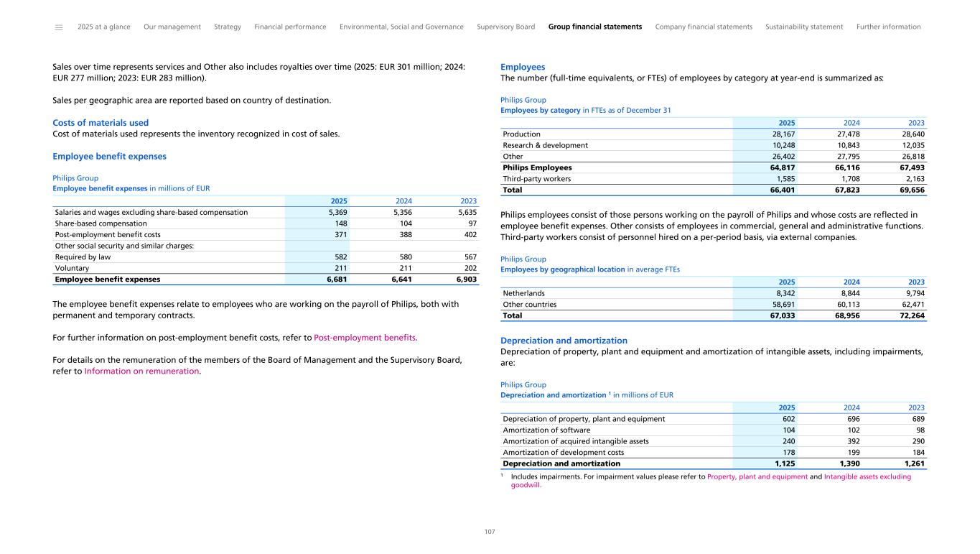Screen dimensions: 980x554
Task: Click the Depreciation and amortization heading
Action: (564, 341)
